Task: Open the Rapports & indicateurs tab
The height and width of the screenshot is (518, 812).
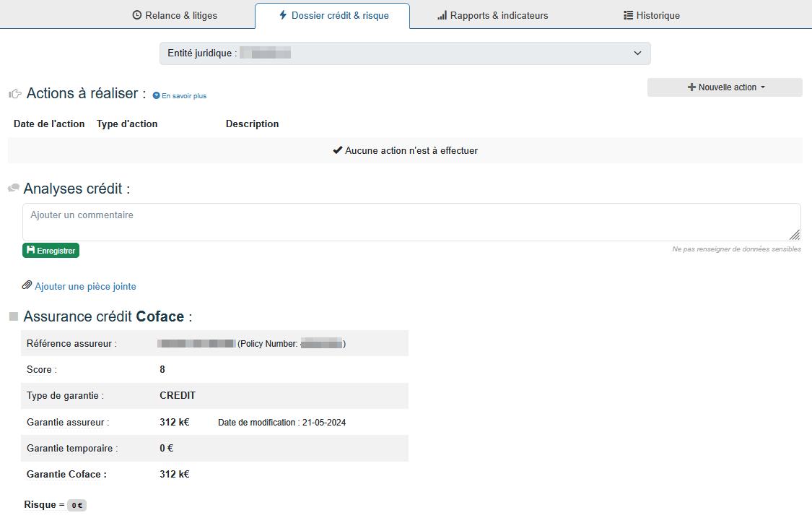Action: point(499,15)
